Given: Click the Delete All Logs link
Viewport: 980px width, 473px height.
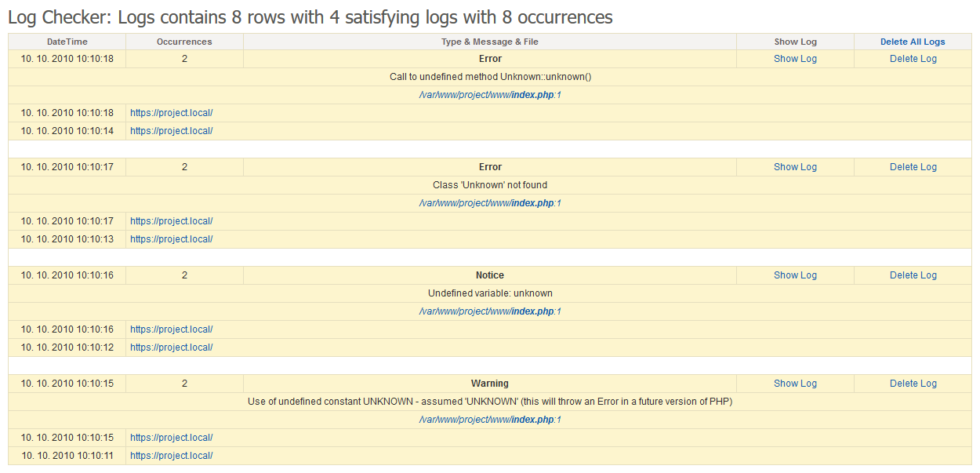Looking at the screenshot, I should point(913,42).
